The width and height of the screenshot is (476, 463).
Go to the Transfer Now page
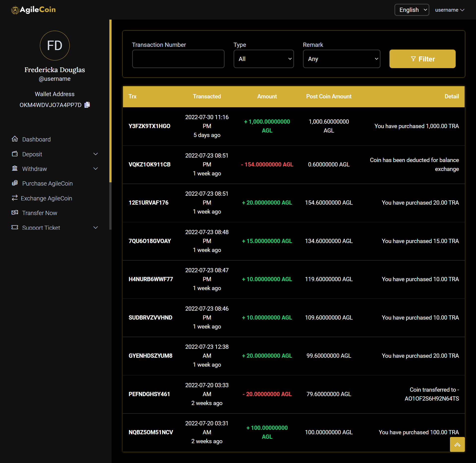(x=40, y=213)
